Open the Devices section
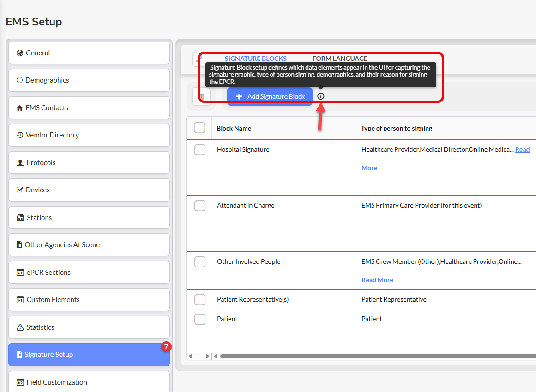The image size is (536, 392). point(89,190)
